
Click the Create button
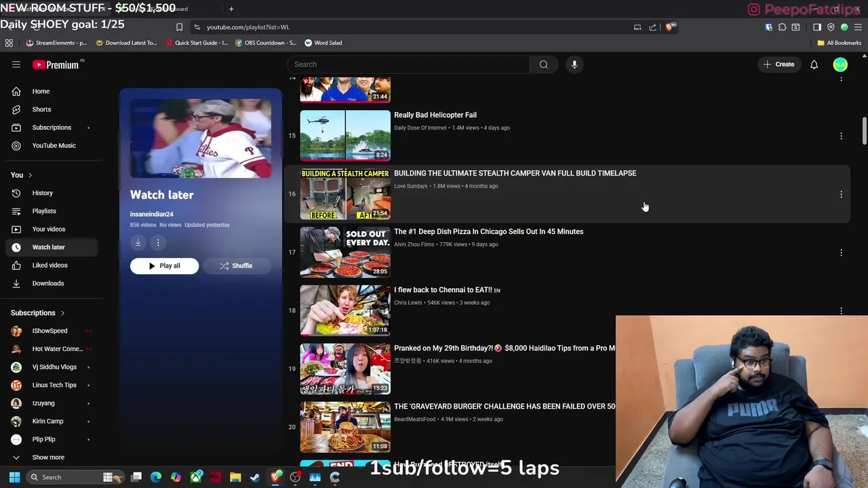[778, 64]
